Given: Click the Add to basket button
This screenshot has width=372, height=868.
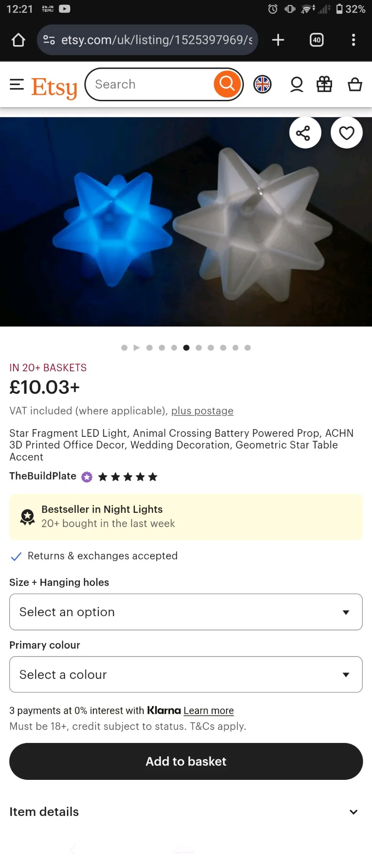Looking at the screenshot, I should pos(186,761).
